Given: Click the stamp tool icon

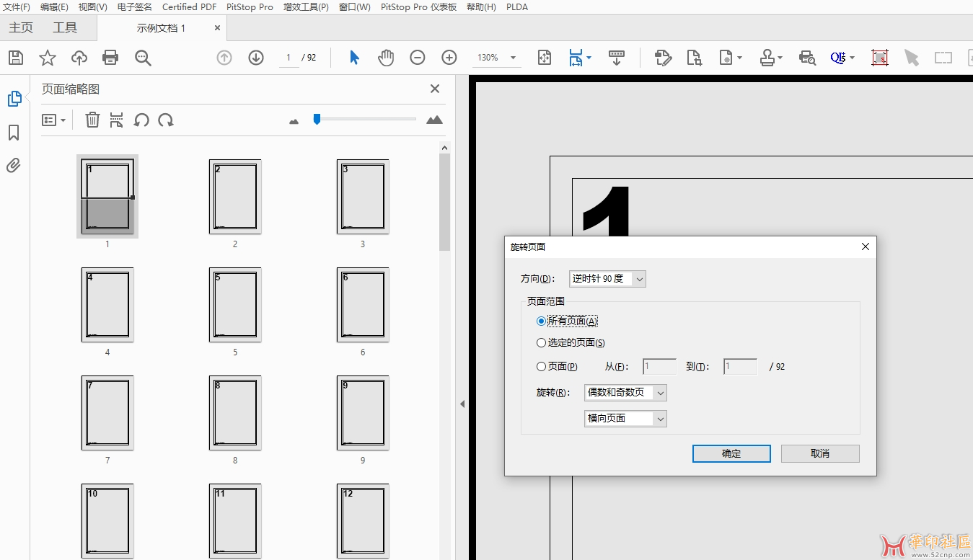Looking at the screenshot, I should click(x=767, y=58).
